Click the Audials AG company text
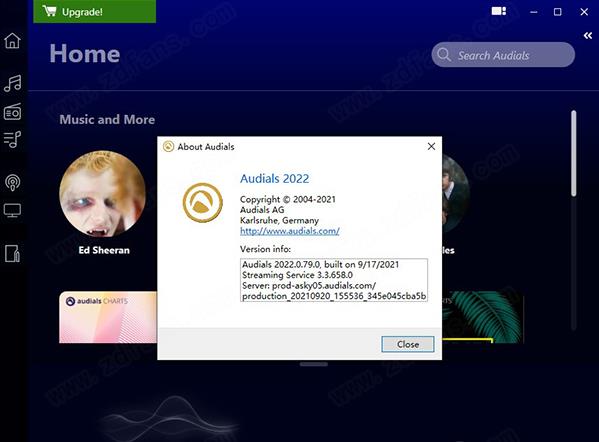 click(262, 210)
